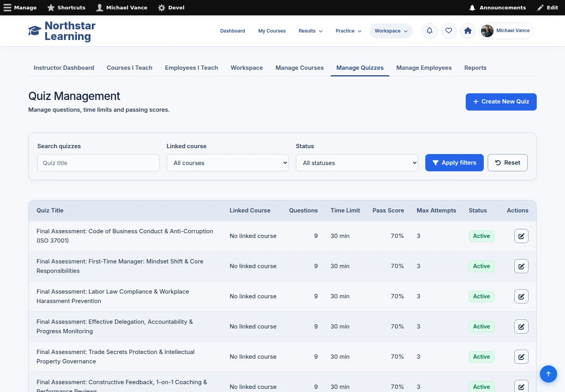Image resolution: width=565 pixels, height=392 pixels.
Task: Open the Workspace tab in instructor navigation
Action: point(247,68)
